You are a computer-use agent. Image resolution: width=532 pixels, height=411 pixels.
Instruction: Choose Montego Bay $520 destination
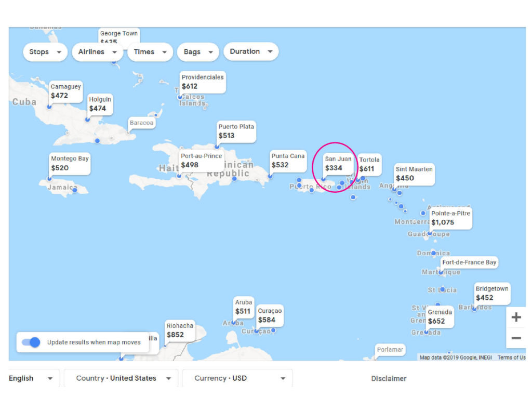pyautogui.click(x=70, y=163)
